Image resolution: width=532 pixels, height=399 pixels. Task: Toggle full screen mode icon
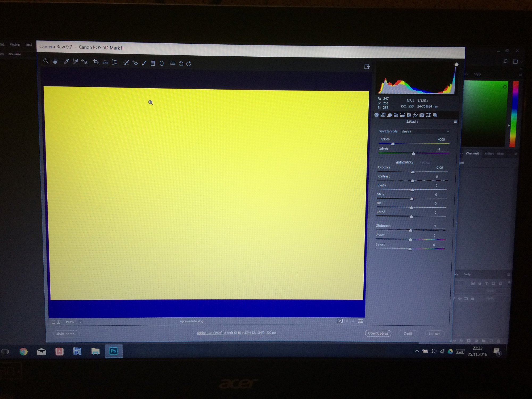click(x=367, y=66)
